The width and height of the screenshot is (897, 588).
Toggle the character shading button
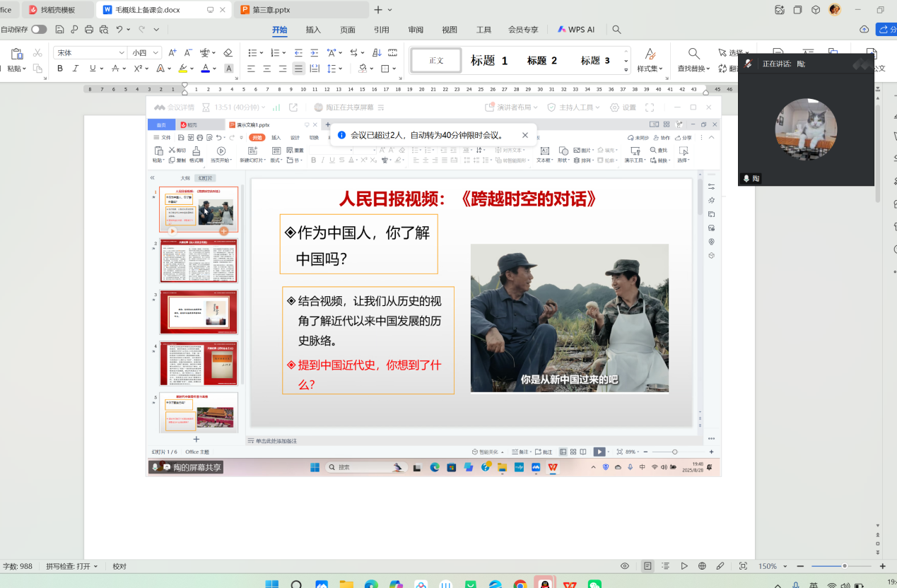229,69
